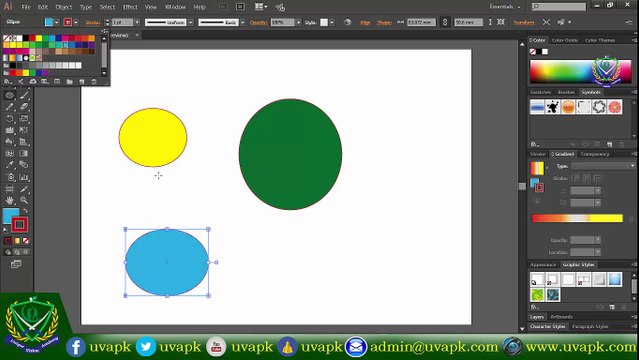Switch to the Swatches tab
The height and width of the screenshot is (360, 639).
[x=540, y=92]
